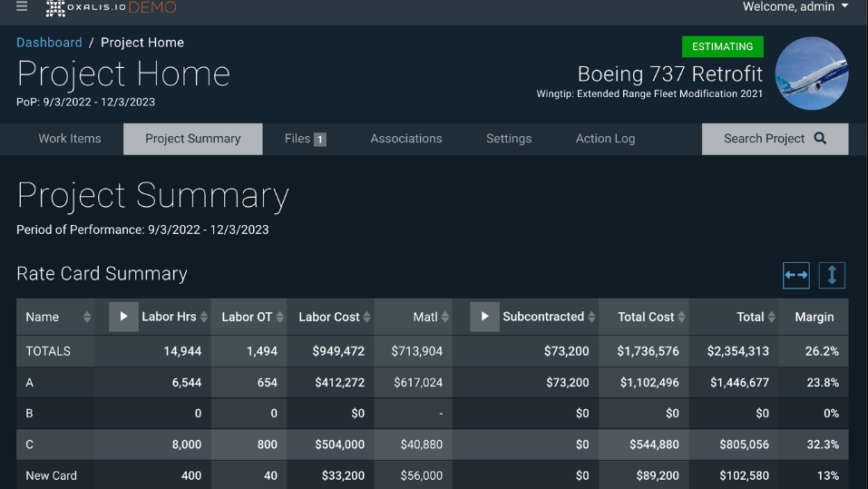Go to the Dashboard breadcrumb link
This screenshot has height=489, width=868.
[x=49, y=43]
